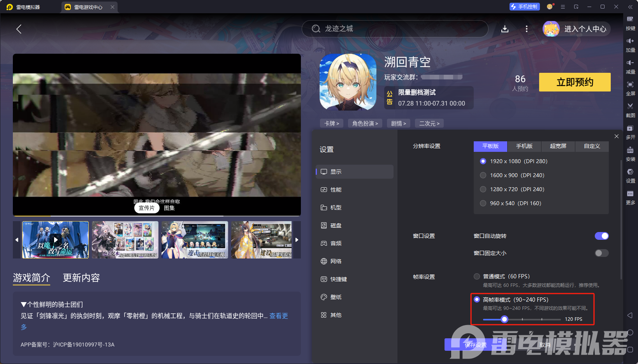Click the back arrow in game center
This screenshot has height=364, width=638.
[19, 29]
